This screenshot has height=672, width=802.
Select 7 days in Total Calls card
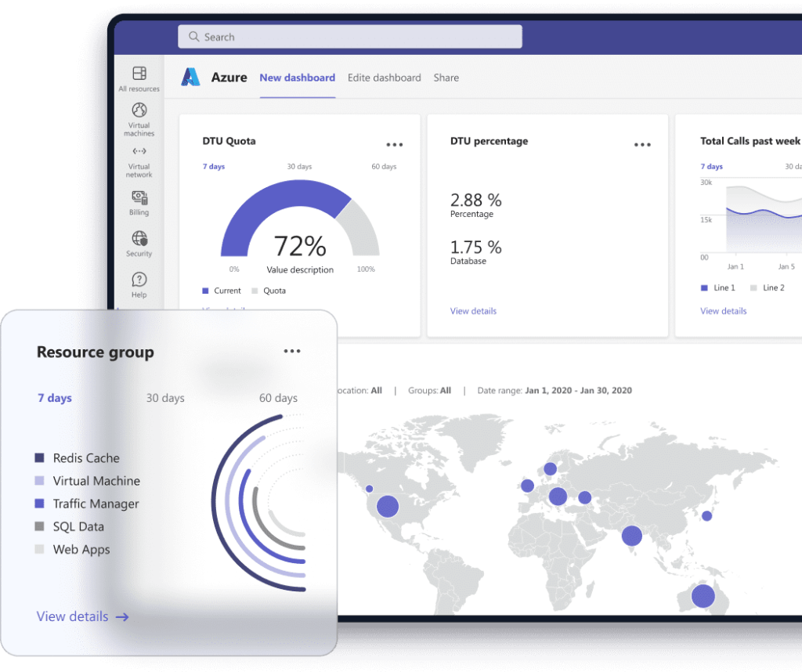tap(711, 167)
